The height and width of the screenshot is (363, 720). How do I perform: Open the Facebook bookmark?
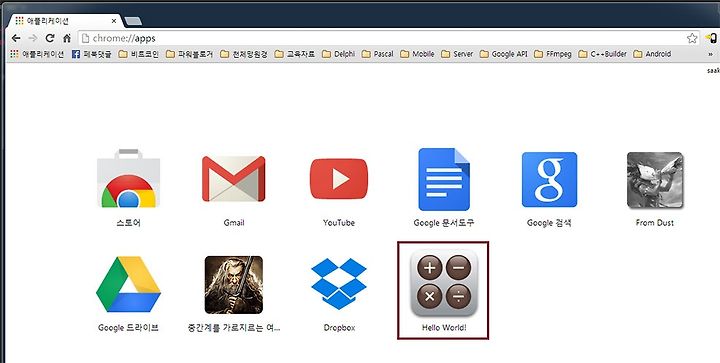pos(92,54)
